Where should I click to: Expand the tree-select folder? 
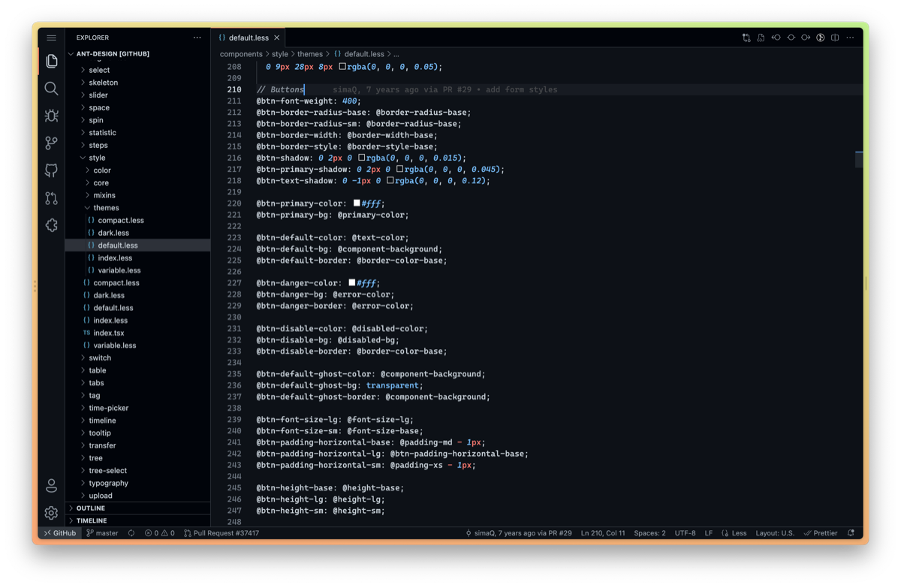click(137, 471)
